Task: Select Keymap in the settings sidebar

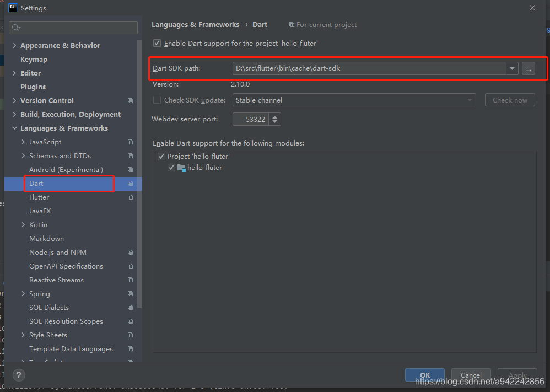Action: click(34, 59)
